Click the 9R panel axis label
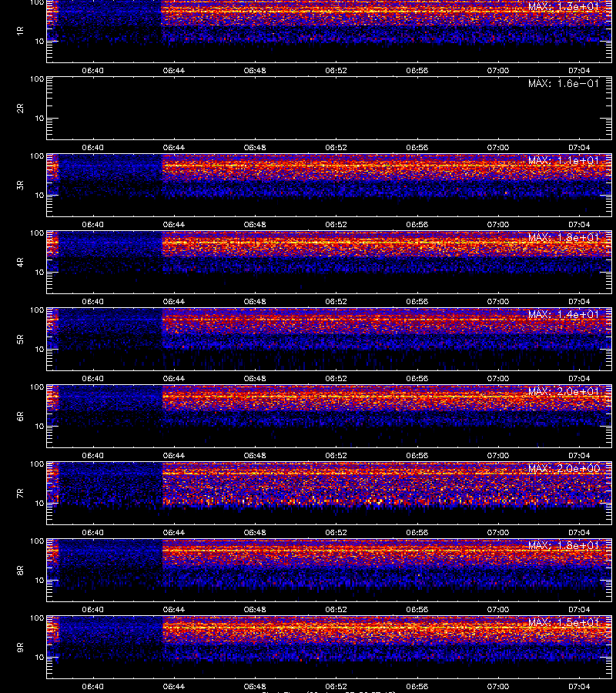This screenshot has height=693, width=616. [x=20, y=648]
